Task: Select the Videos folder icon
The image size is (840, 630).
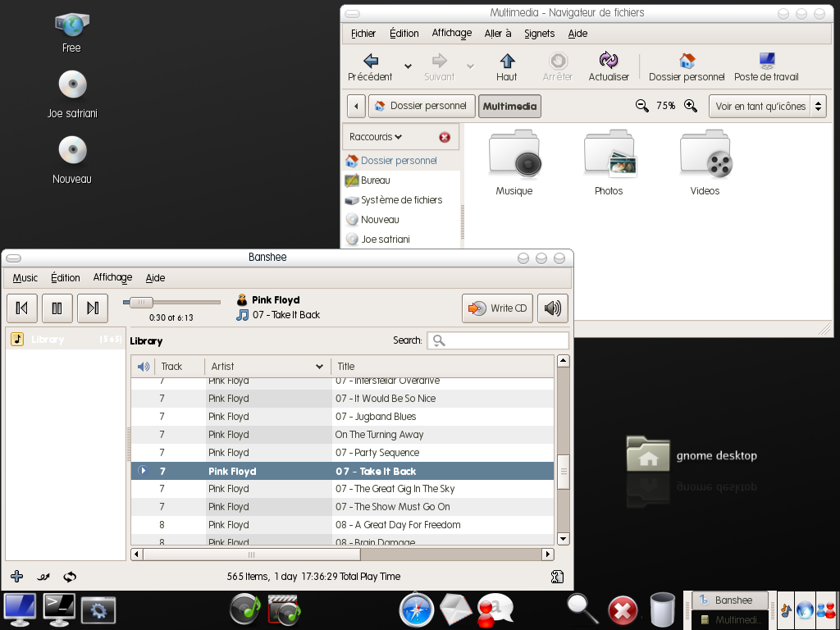Action: [705, 162]
